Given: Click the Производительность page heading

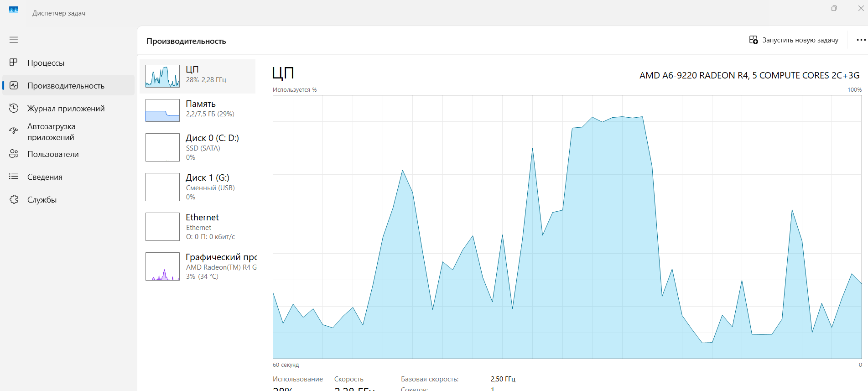Looking at the screenshot, I should pyautogui.click(x=186, y=41).
